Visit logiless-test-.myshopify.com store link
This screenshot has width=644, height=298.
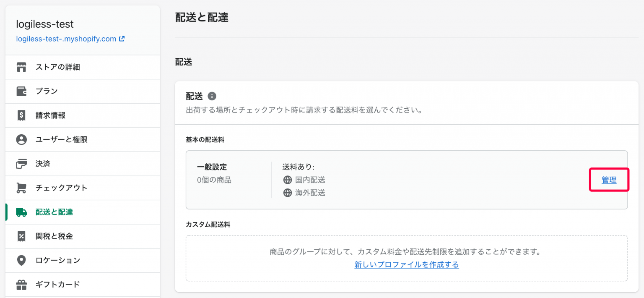[x=65, y=39]
